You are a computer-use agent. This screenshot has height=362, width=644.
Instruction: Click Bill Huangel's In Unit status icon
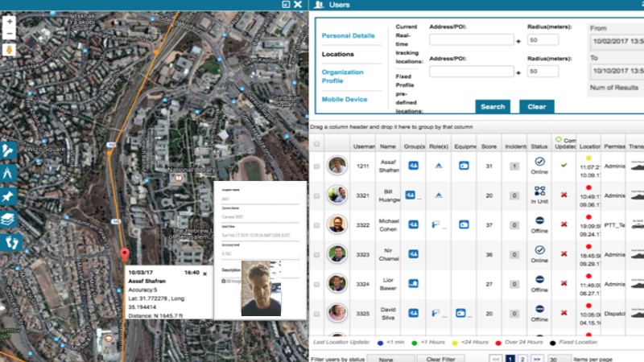click(x=539, y=191)
